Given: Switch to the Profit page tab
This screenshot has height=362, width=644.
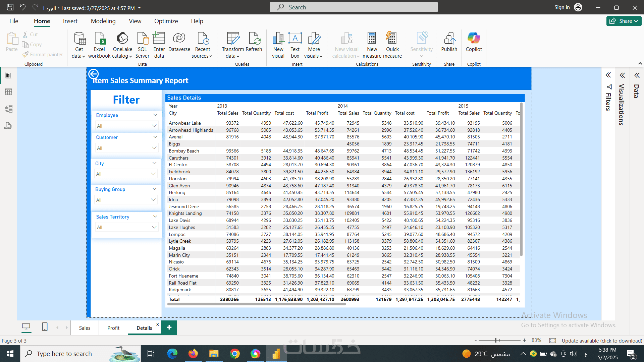Looking at the screenshot, I should pyautogui.click(x=113, y=328).
